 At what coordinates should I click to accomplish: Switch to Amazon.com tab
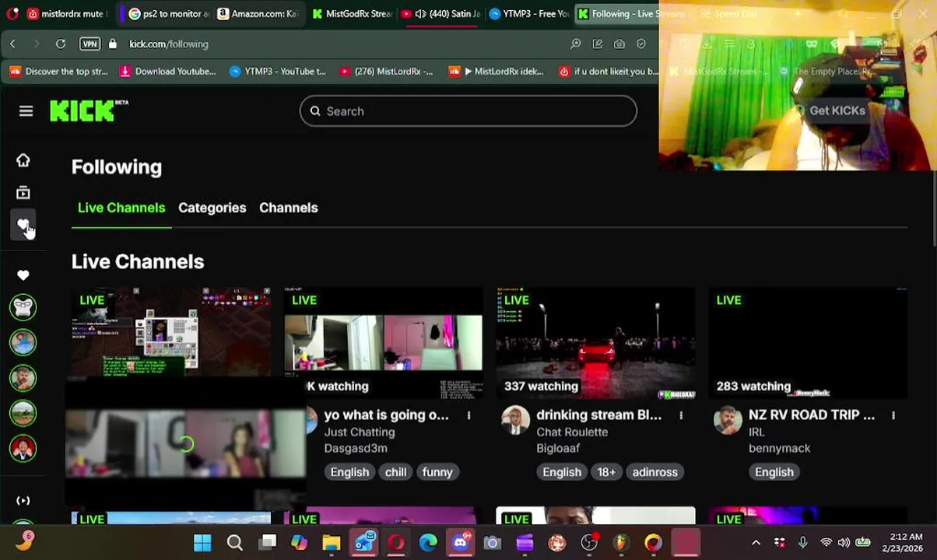257,14
